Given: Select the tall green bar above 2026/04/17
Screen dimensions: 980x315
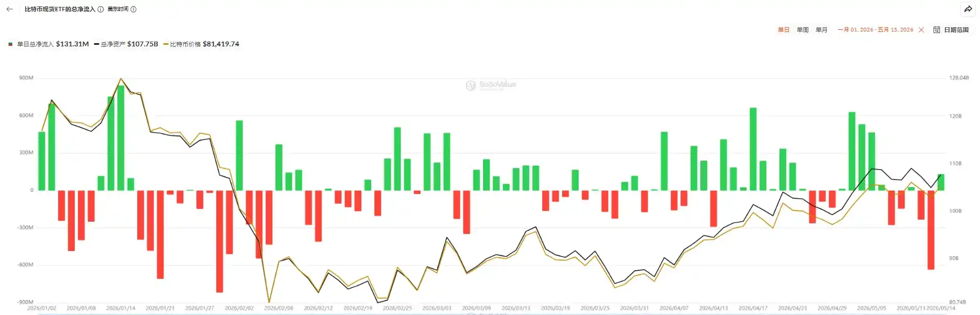Looking at the screenshot, I should click(x=753, y=149).
